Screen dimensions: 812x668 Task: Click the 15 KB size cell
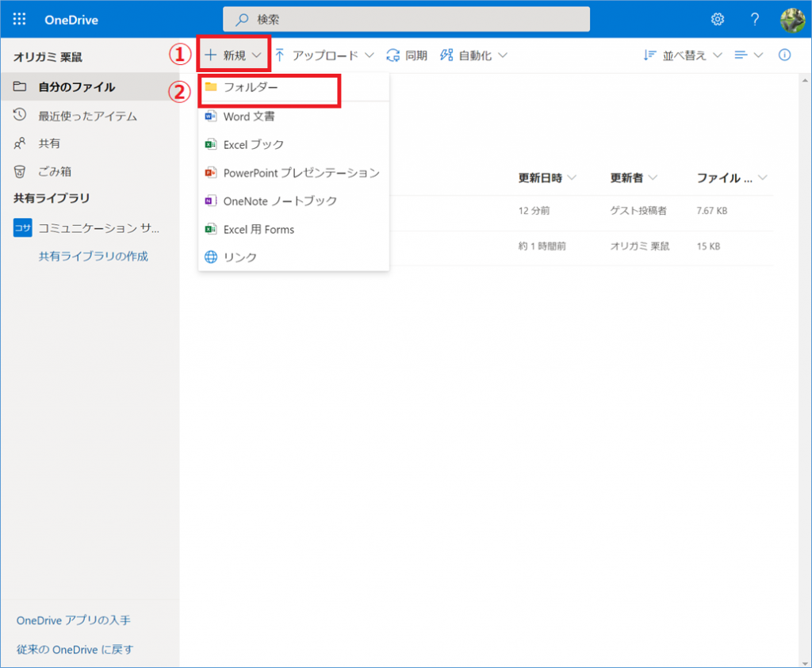click(x=708, y=246)
